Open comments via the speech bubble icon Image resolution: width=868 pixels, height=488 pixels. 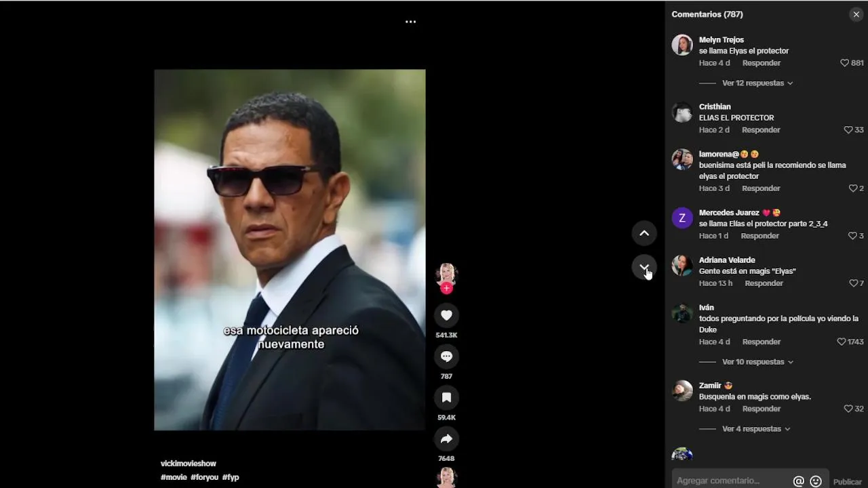tap(446, 357)
